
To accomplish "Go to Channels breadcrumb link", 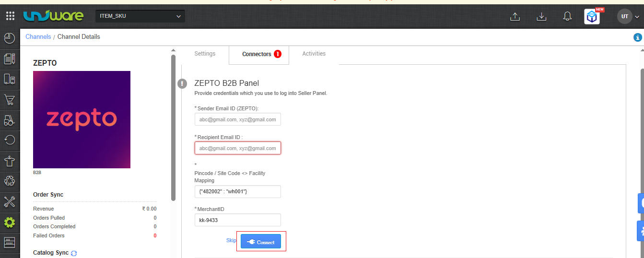I will 38,37.
